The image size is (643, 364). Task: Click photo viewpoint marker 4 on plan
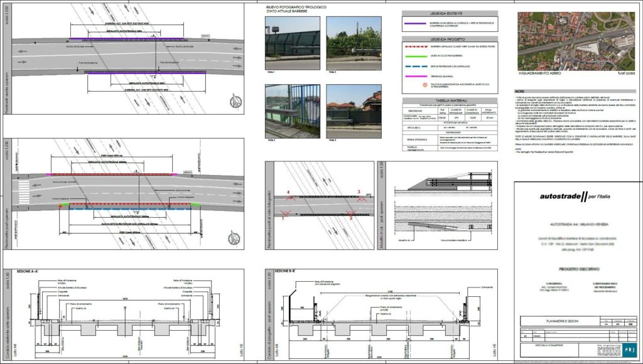289,196
